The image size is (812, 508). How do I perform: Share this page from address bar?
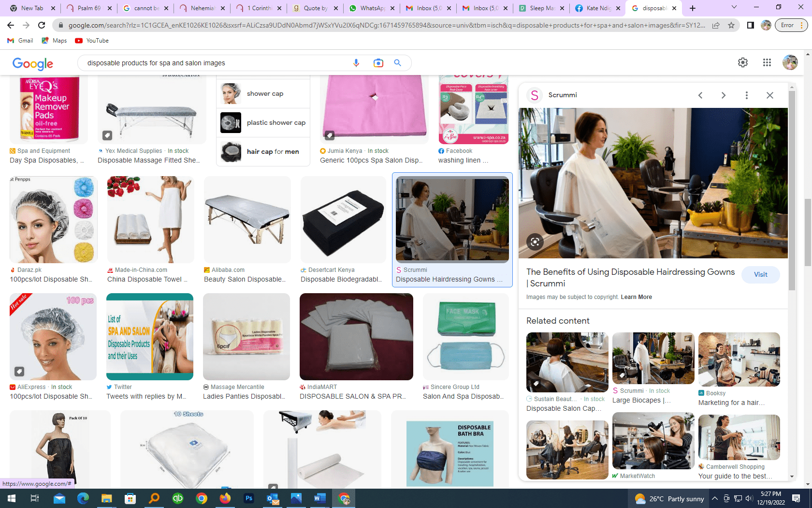(x=716, y=25)
